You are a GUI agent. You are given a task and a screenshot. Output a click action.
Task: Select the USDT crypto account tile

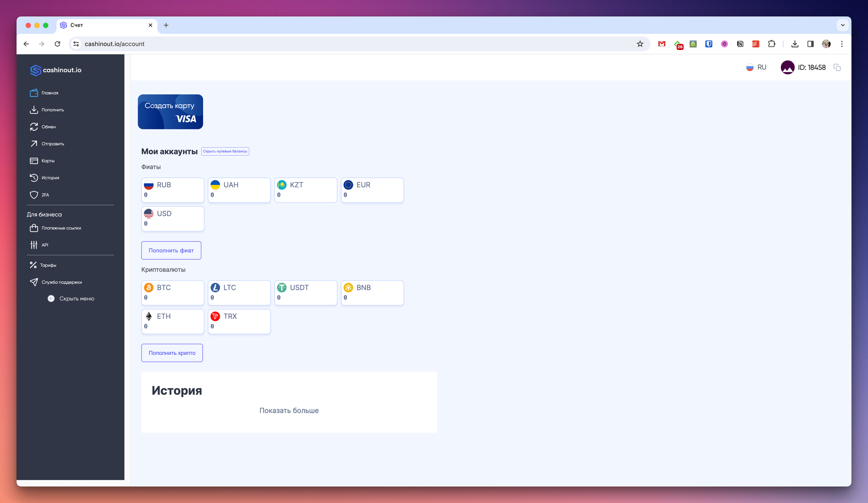(306, 292)
